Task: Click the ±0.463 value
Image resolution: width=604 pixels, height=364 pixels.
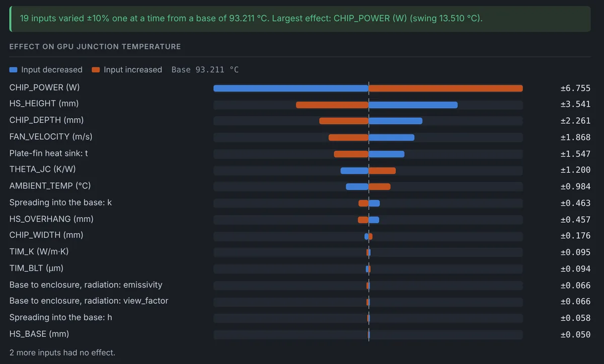Action: pyautogui.click(x=575, y=203)
